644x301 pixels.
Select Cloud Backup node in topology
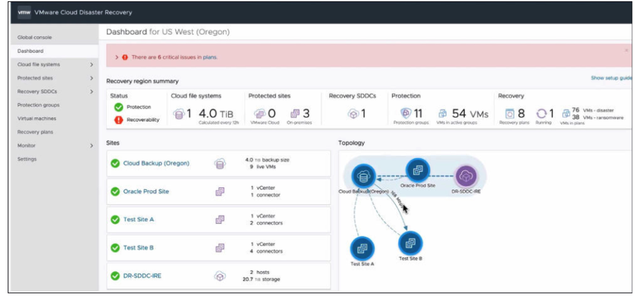(363, 176)
